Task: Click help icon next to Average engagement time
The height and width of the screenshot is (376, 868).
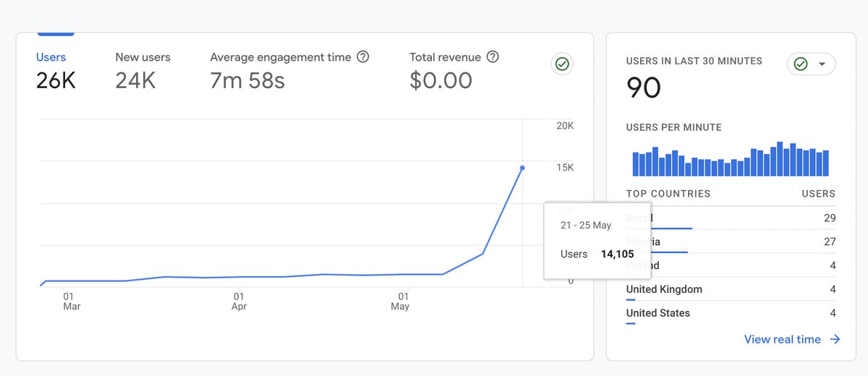Action: tap(363, 56)
